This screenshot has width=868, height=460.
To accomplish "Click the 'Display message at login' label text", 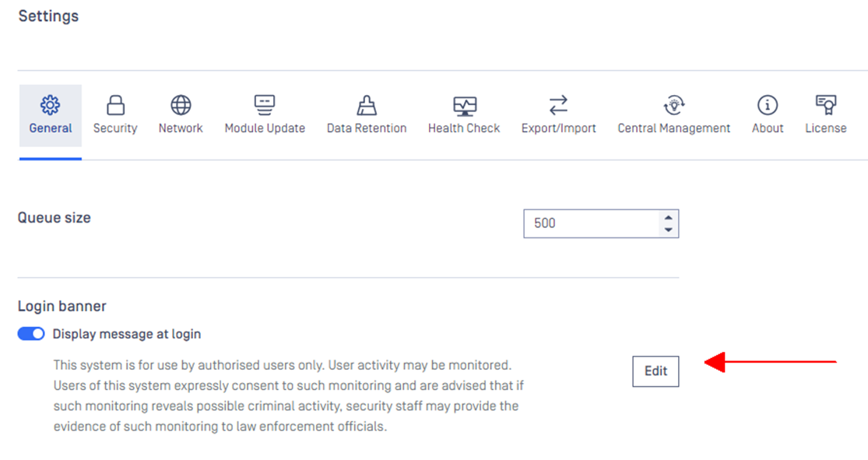I will tap(127, 335).
